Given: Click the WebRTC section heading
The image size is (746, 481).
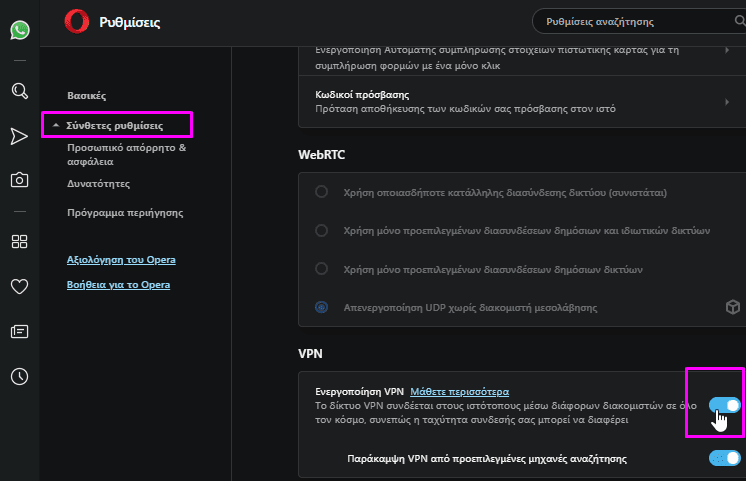Looking at the screenshot, I should click(x=322, y=155).
